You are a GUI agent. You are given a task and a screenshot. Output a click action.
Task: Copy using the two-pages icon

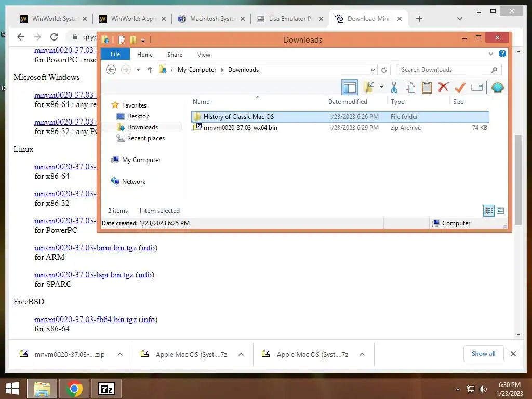coord(410,87)
